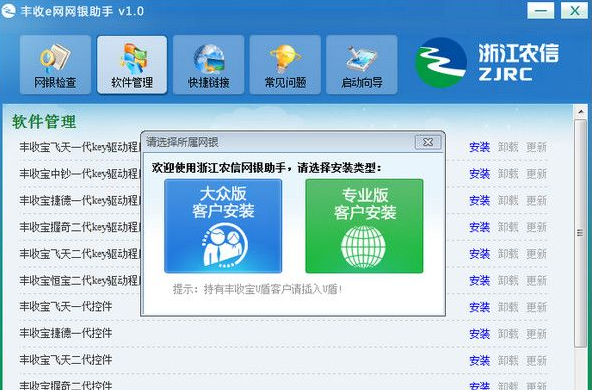This screenshot has height=390, width=592.
Task: Choose 专业版客户安装 option
Action: tap(364, 226)
